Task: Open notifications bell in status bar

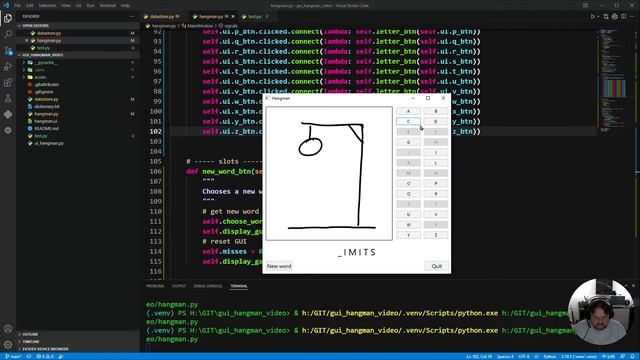Action: (x=633, y=356)
